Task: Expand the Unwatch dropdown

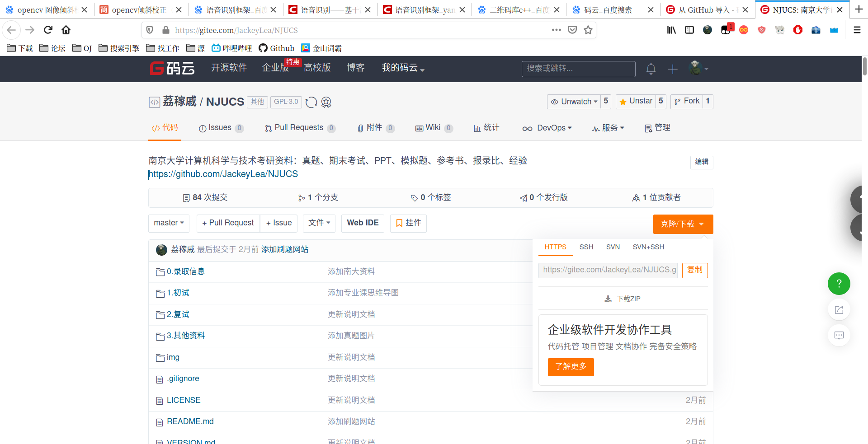Action: [x=574, y=102]
